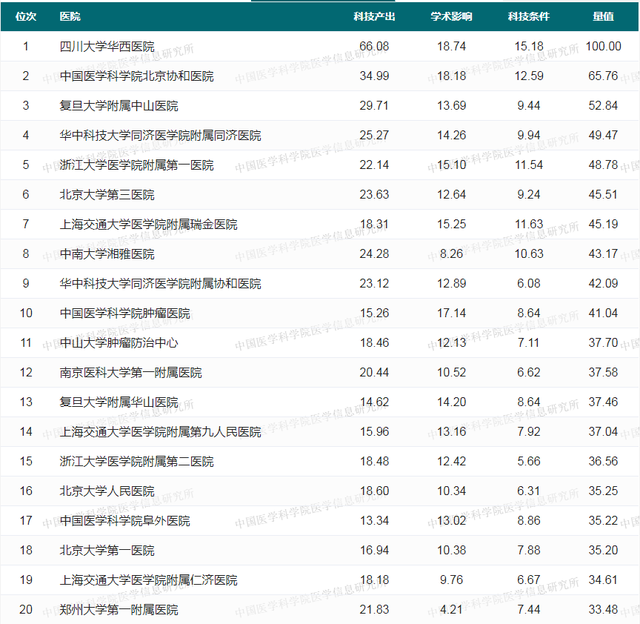Select 上海交通大学医学院附属瑞金医院
Image resolution: width=640 pixels, height=624 pixels.
coord(149,224)
